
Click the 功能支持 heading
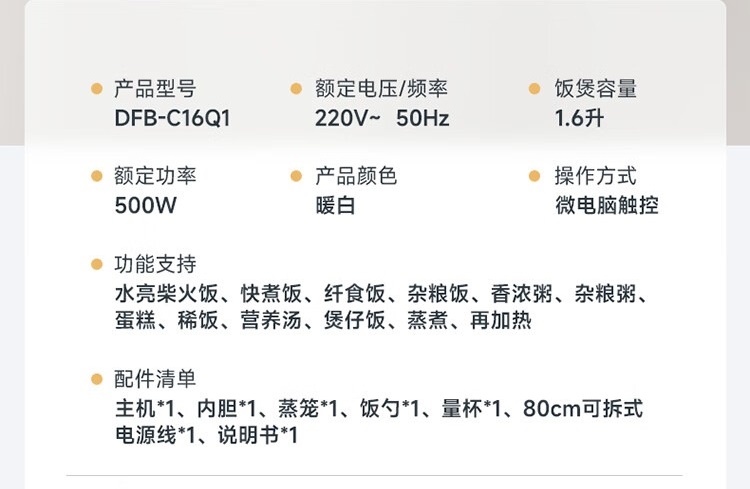[155, 264]
